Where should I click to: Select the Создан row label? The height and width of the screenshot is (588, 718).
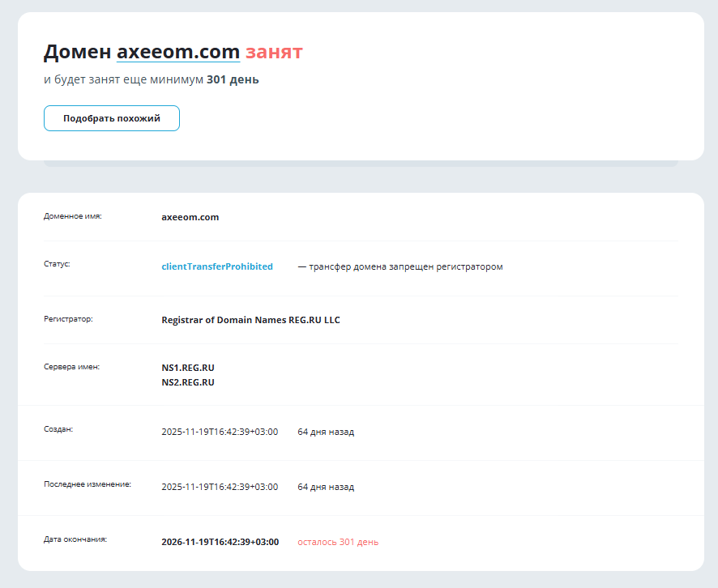point(56,431)
